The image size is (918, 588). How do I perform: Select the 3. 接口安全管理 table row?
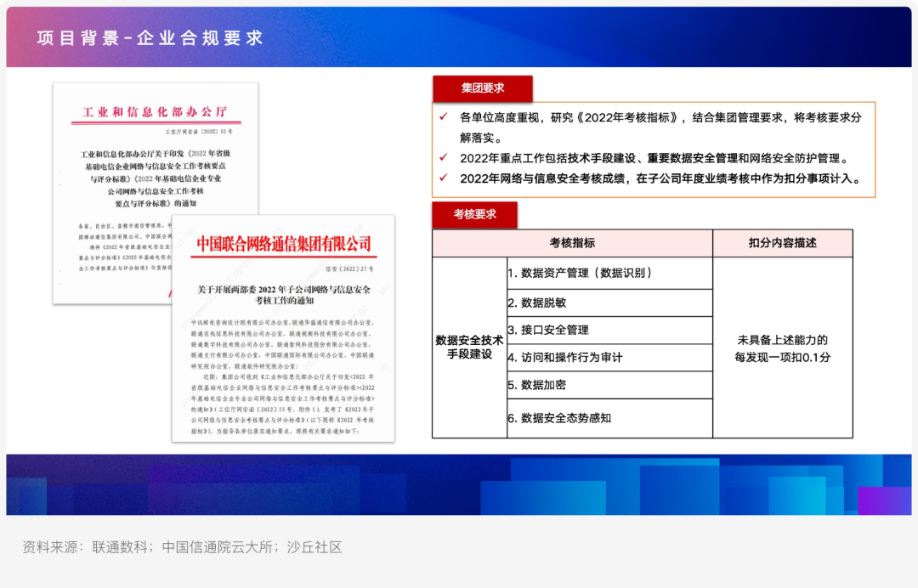[x=609, y=330]
